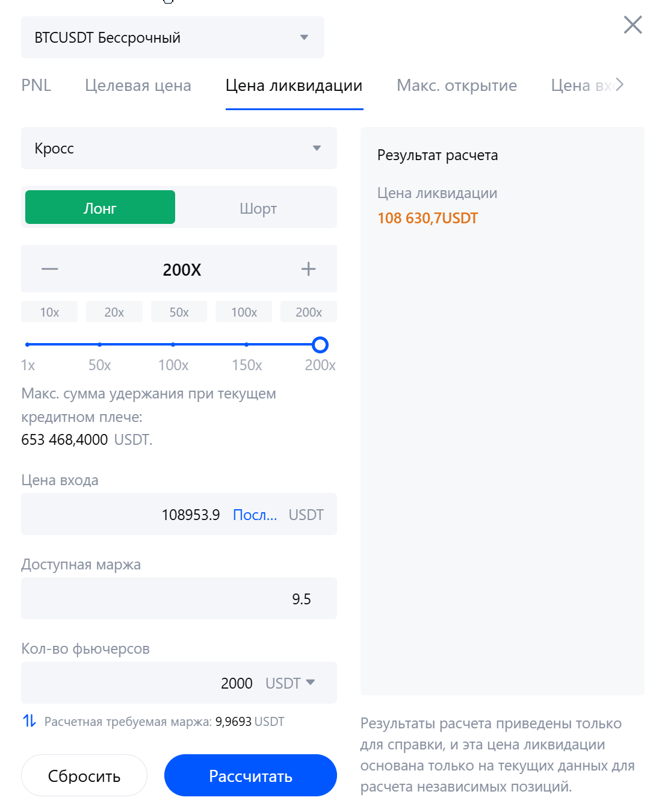The image size is (653, 812).
Task: Click the Сбросить reset button
Action: point(84,775)
